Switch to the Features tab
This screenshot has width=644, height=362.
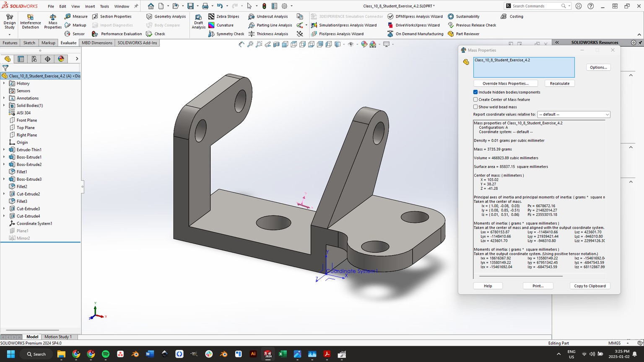pyautogui.click(x=10, y=43)
